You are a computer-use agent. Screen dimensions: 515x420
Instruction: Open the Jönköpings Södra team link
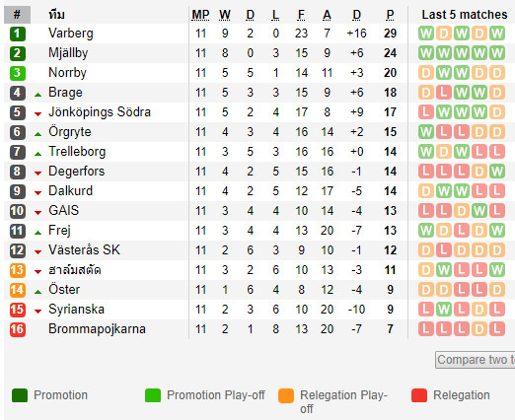point(100,112)
